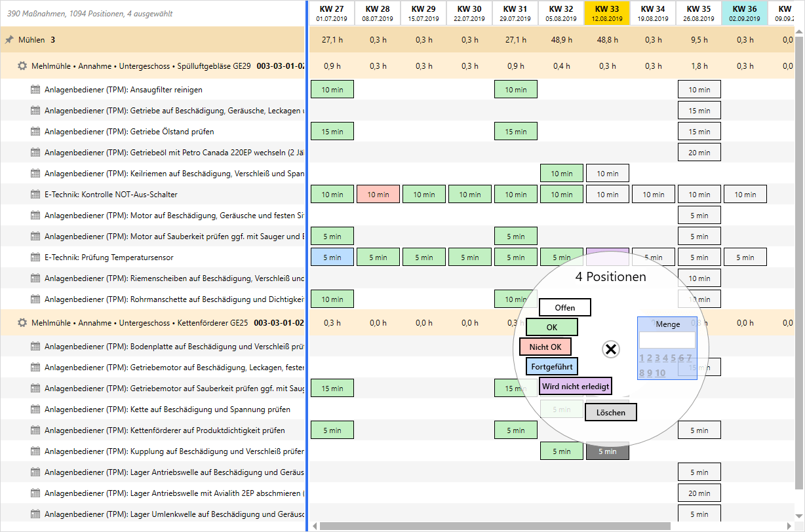Click calendar icon for Lager Umlenkwelle row

(x=35, y=514)
